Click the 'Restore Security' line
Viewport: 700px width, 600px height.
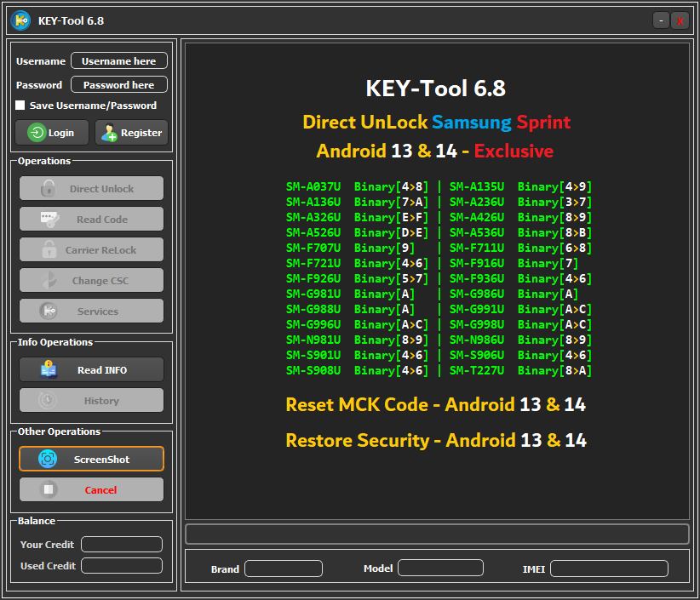(x=436, y=440)
